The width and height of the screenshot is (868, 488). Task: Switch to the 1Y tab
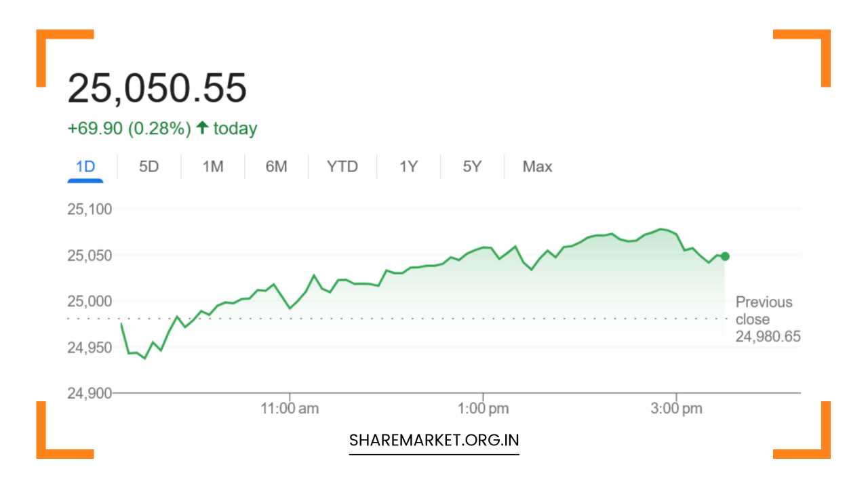[x=408, y=167]
